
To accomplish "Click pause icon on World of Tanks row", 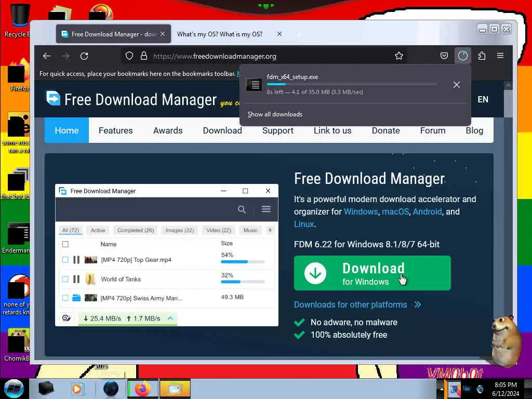I will coord(76,279).
